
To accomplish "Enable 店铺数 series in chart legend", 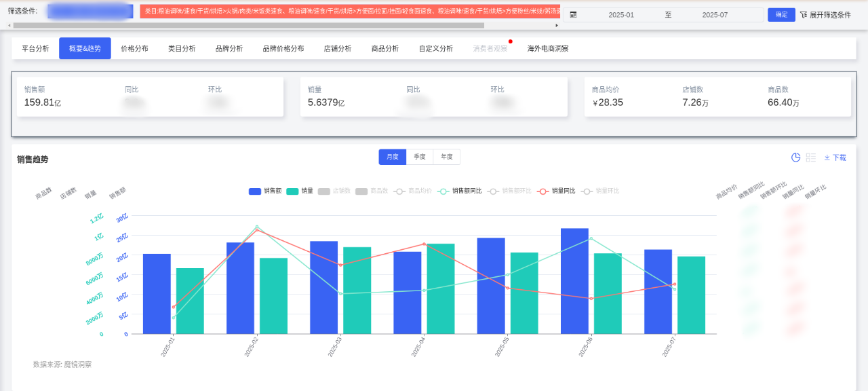I will tap(334, 191).
